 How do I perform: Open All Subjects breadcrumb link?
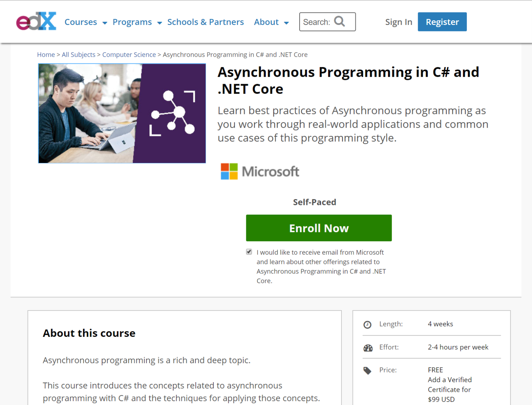(78, 55)
